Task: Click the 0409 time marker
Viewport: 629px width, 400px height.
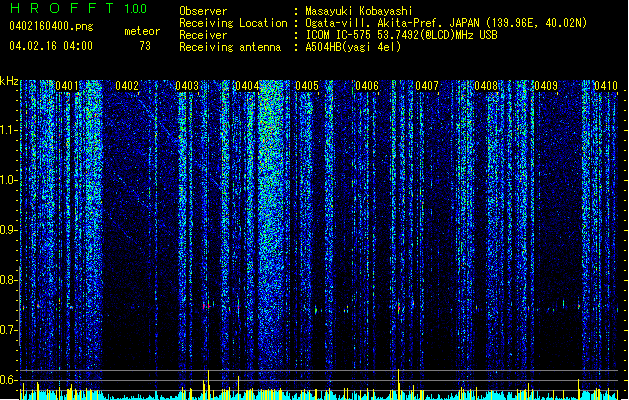Action: 546,86
